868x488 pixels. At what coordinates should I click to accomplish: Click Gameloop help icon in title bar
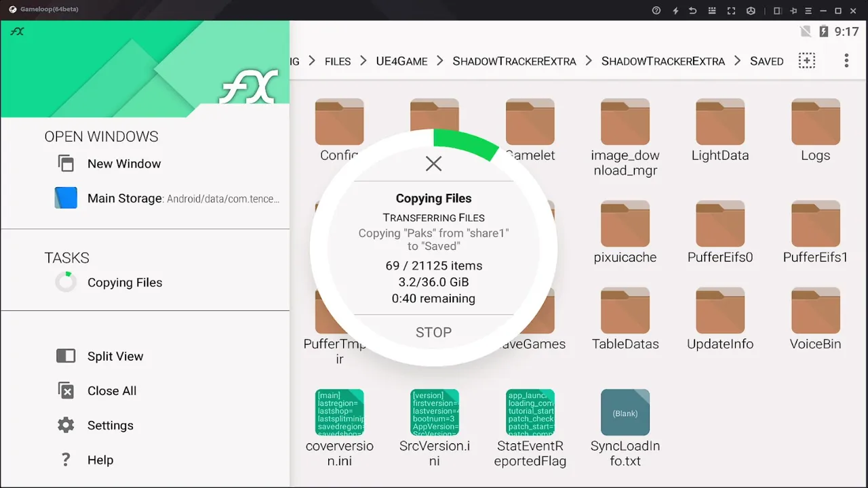pos(656,10)
